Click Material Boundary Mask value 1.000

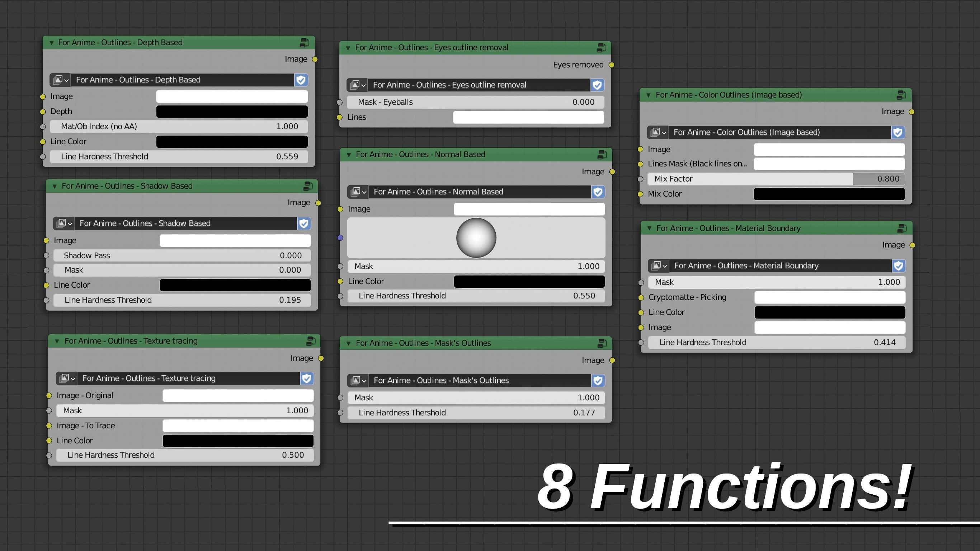pos(777,282)
